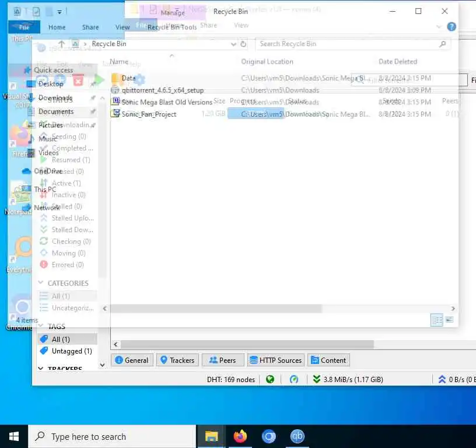Open File Explorer from taskbar
The width and height of the screenshot is (476, 448).
coord(211,436)
